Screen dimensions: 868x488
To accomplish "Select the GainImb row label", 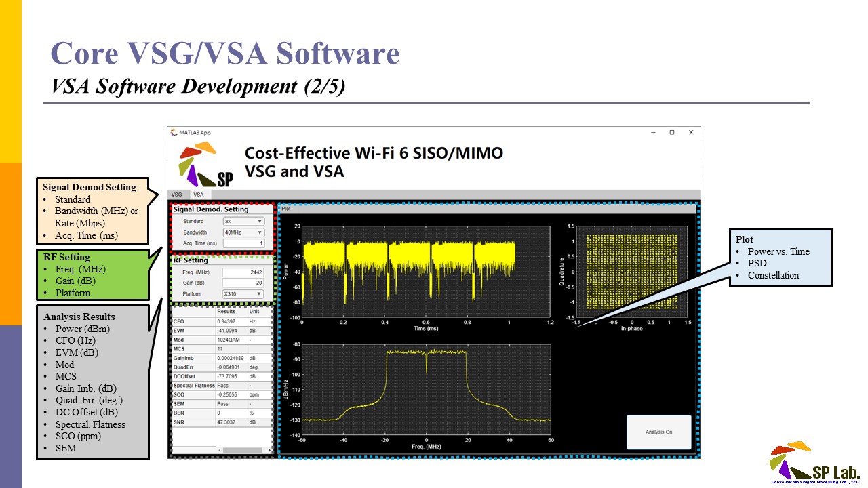I will pyautogui.click(x=194, y=359).
